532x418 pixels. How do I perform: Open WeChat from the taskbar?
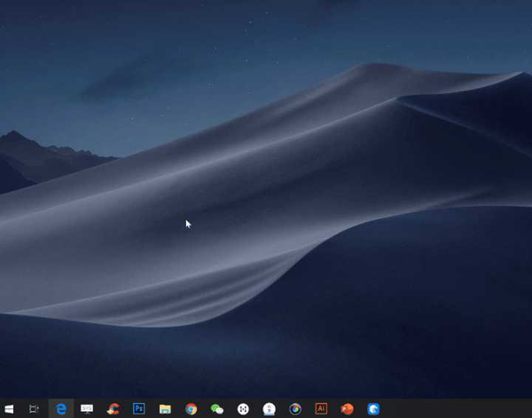pos(217,409)
